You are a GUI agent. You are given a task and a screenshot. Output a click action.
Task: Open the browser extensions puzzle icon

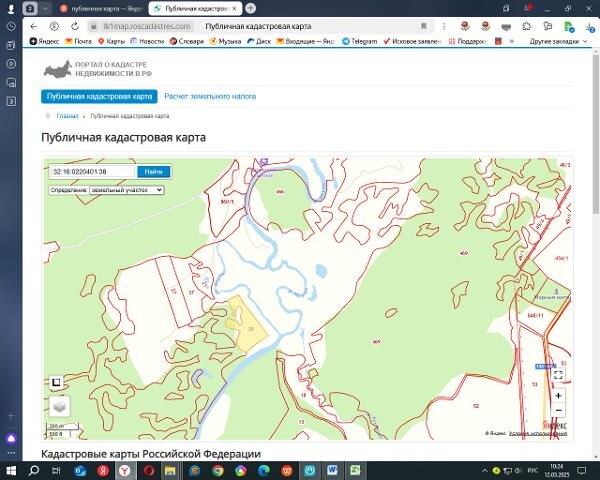527,26
